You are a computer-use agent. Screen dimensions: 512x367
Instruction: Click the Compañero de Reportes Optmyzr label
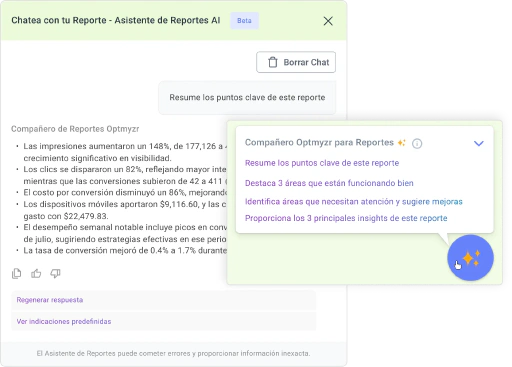(75, 129)
